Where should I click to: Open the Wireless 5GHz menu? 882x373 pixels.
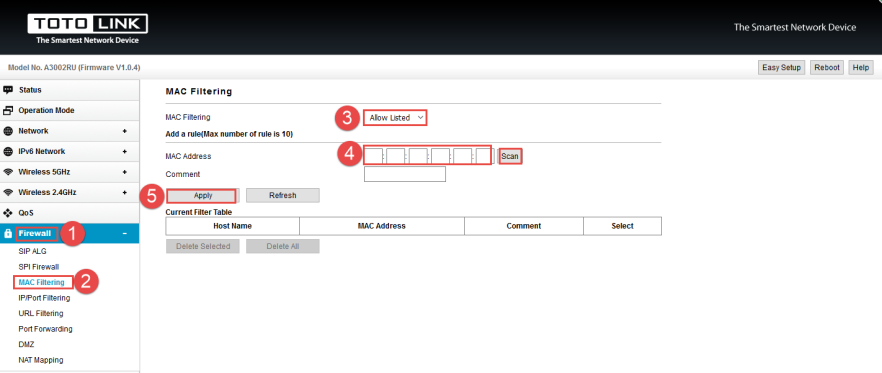point(70,172)
